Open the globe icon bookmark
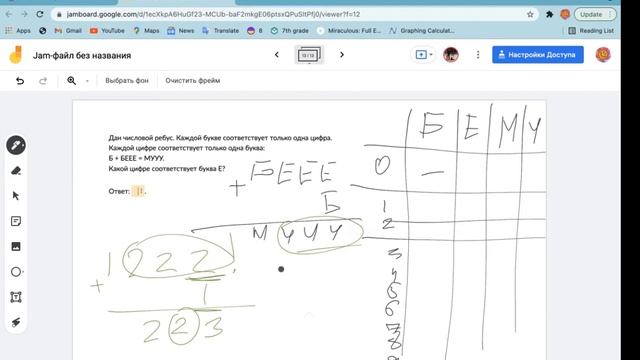 click(x=42, y=31)
